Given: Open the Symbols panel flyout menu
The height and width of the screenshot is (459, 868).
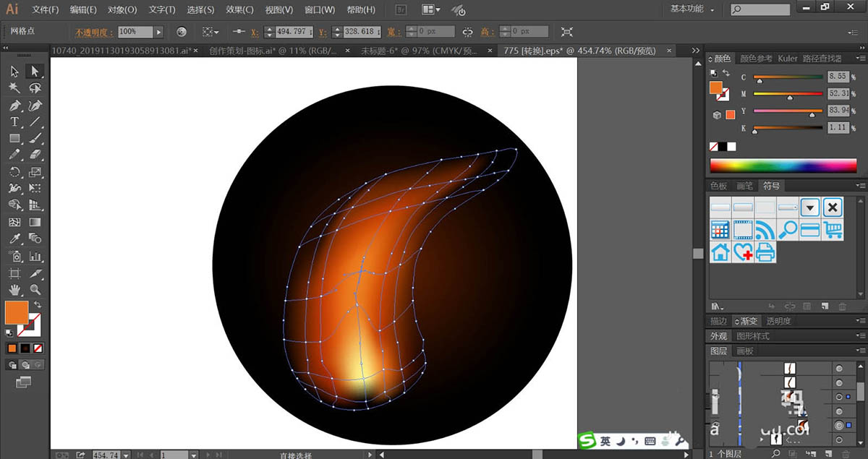Looking at the screenshot, I should coord(859,186).
